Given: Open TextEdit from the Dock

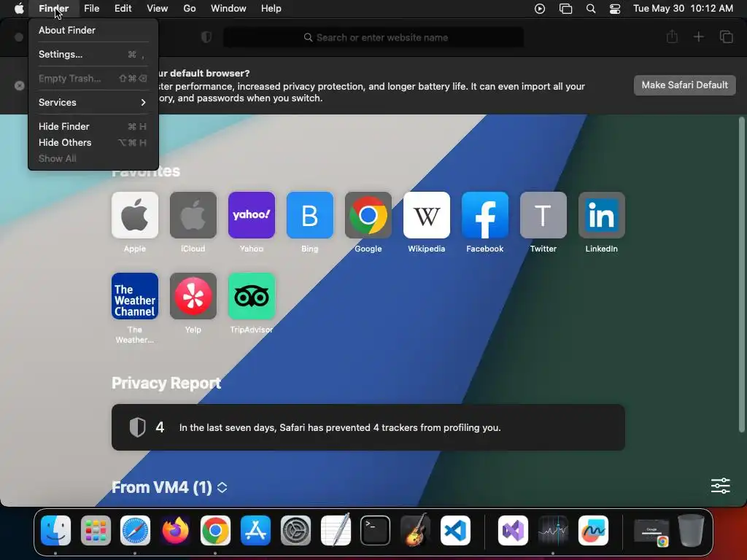Looking at the screenshot, I should [336, 529].
